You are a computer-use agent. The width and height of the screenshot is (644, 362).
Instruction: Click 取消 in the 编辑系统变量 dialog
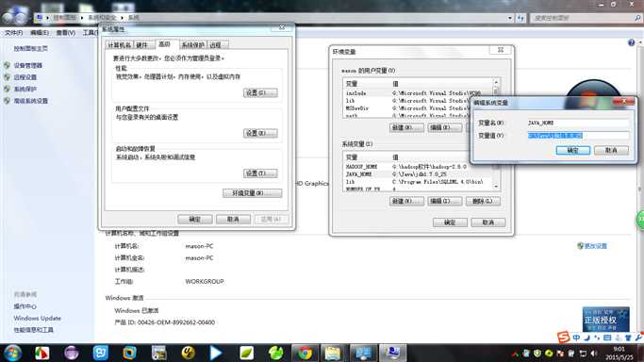click(x=611, y=150)
